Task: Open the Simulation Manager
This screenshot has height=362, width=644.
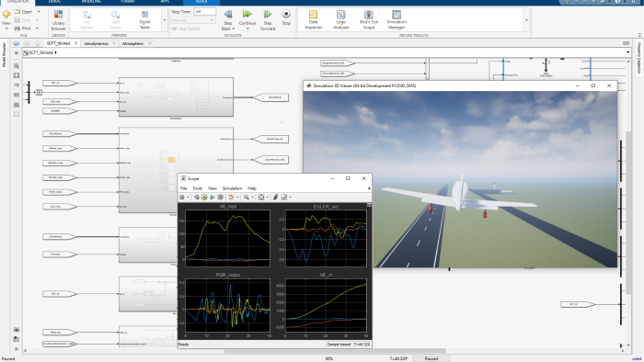Action: [x=397, y=20]
